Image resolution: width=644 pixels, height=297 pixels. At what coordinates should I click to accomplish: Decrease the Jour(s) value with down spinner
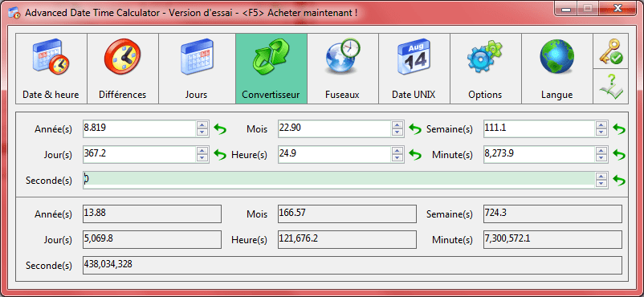click(x=202, y=158)
